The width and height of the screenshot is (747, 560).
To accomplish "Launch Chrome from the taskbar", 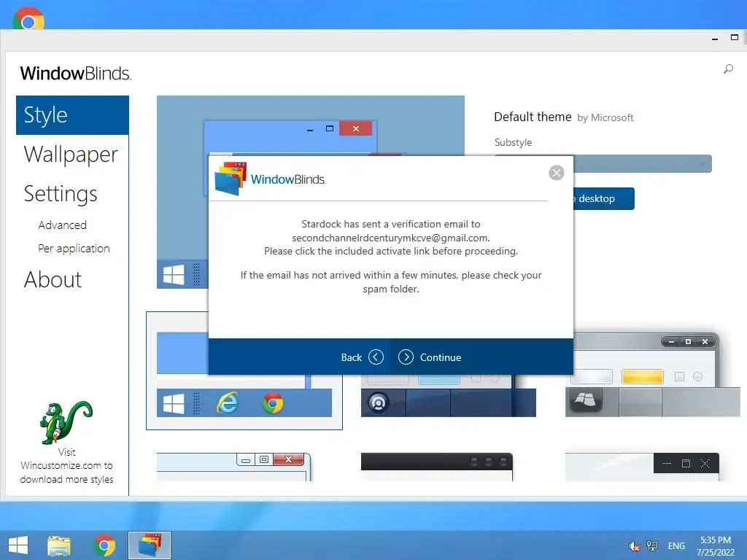I will [105, 545].
